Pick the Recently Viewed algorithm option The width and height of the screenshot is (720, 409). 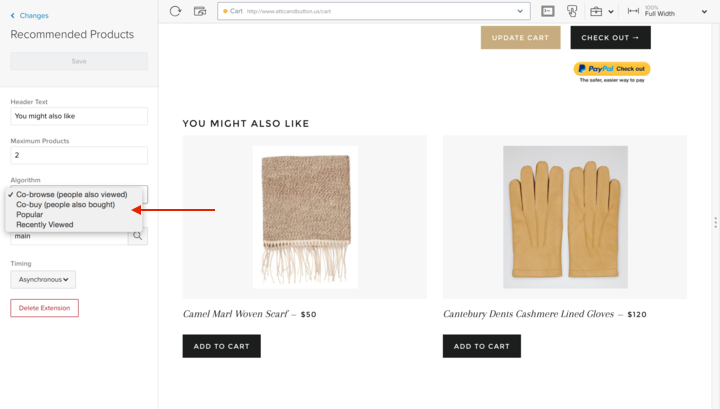(45, 225)
